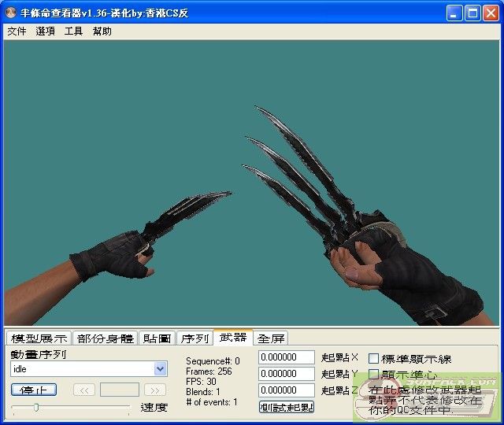Click the 停止 stop button
The height and width of the screenshot is (425, 504).
point(34,390)
